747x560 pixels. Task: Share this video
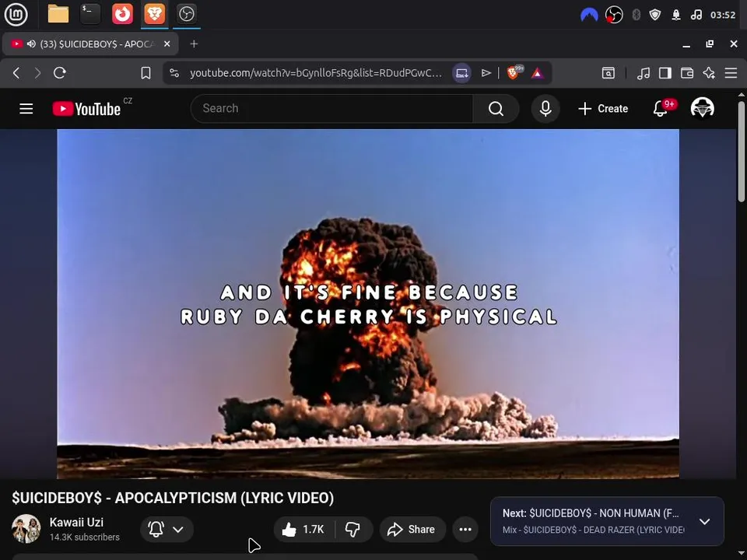[412, 529]
